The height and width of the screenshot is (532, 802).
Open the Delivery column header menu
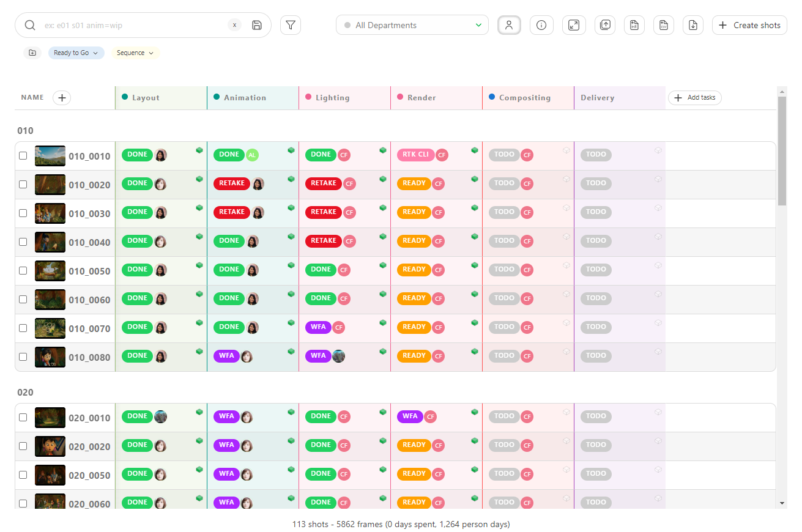click(x=620, y=98)
